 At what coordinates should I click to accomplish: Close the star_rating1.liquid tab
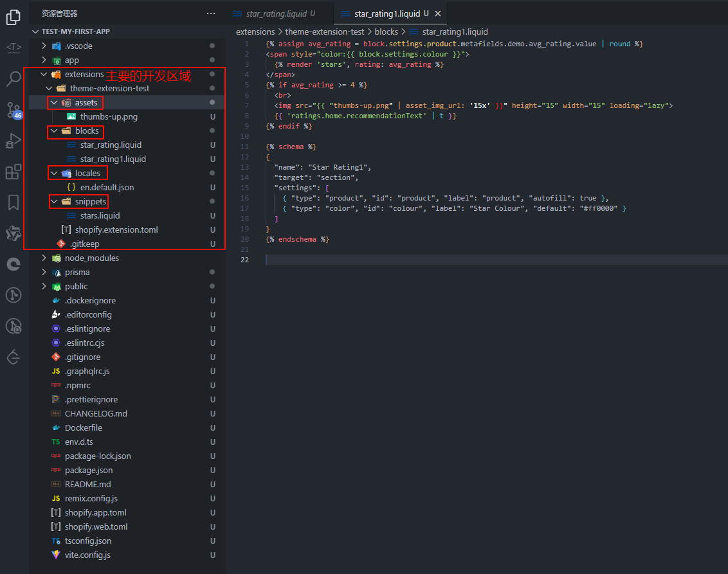tap(438, 13)
